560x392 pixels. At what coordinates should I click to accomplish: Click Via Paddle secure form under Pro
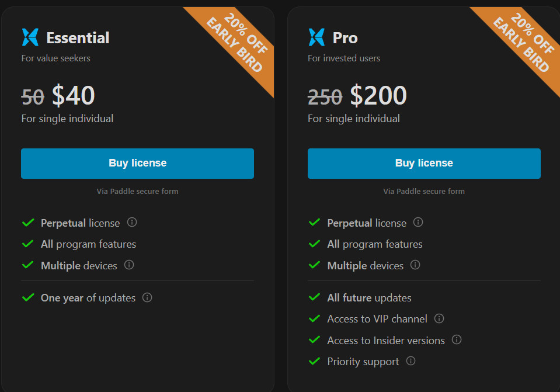tap(424, 191)
